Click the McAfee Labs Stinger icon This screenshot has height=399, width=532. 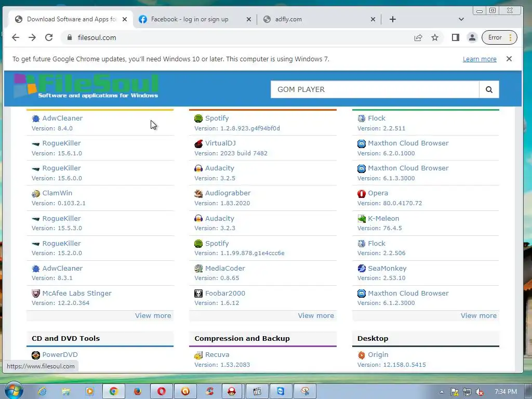pos(36,294)
